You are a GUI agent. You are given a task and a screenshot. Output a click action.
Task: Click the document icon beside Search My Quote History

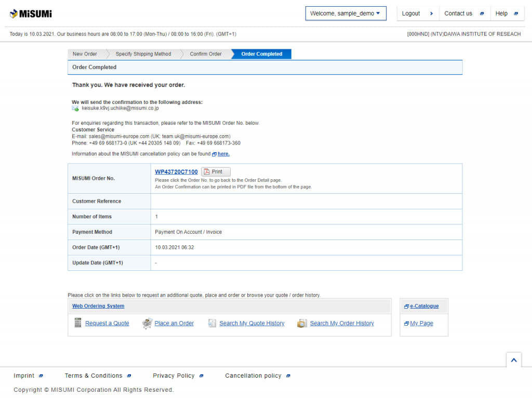click(x=212, y=323)
